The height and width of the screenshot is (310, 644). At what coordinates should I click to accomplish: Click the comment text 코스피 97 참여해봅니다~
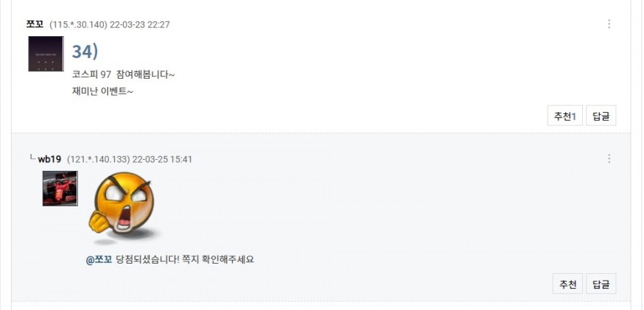tap(123, 74)
